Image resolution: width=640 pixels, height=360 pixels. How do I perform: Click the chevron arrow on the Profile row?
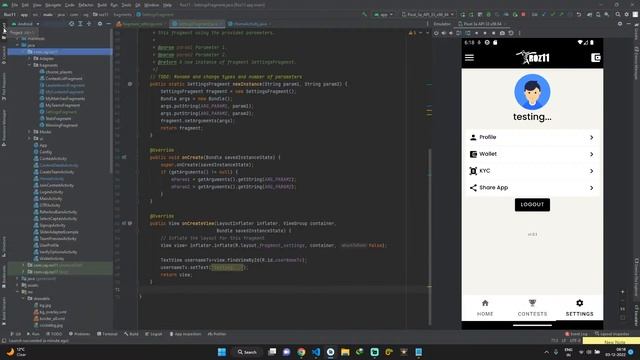point(591,138)
